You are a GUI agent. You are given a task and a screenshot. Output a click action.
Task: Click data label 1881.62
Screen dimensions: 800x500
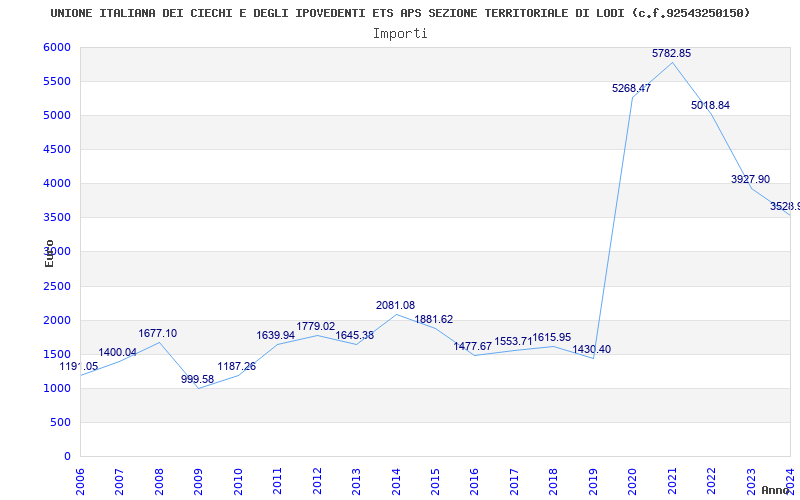click(x=434, y=320)
